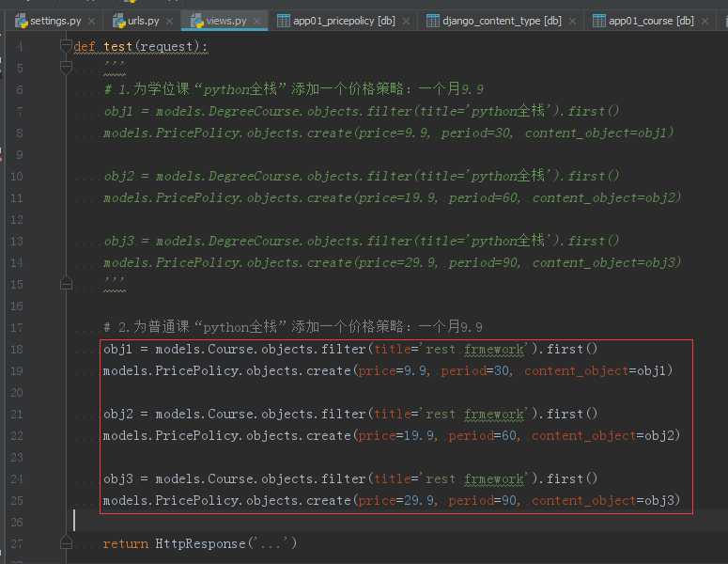Place the cursor in the comment starting '# 2.'
This screenshot has height=564, width=728.
pos(293,327)
